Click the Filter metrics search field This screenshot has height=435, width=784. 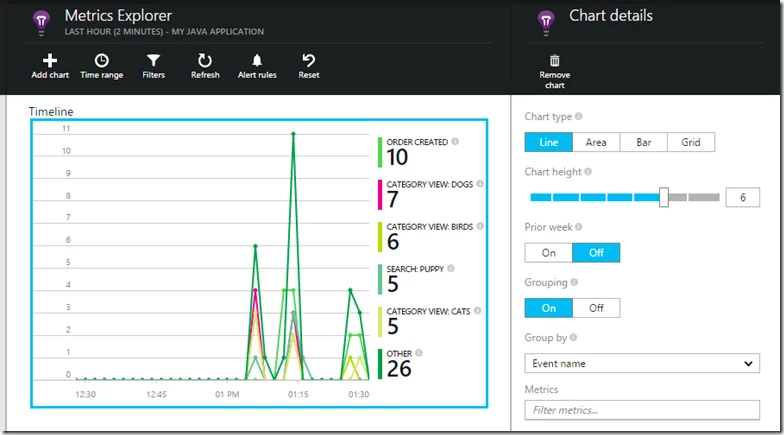[x=642, y=409]
